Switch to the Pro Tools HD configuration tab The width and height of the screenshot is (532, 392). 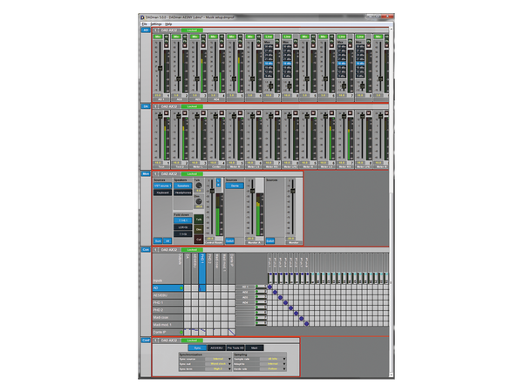click(x=235, y=348)
